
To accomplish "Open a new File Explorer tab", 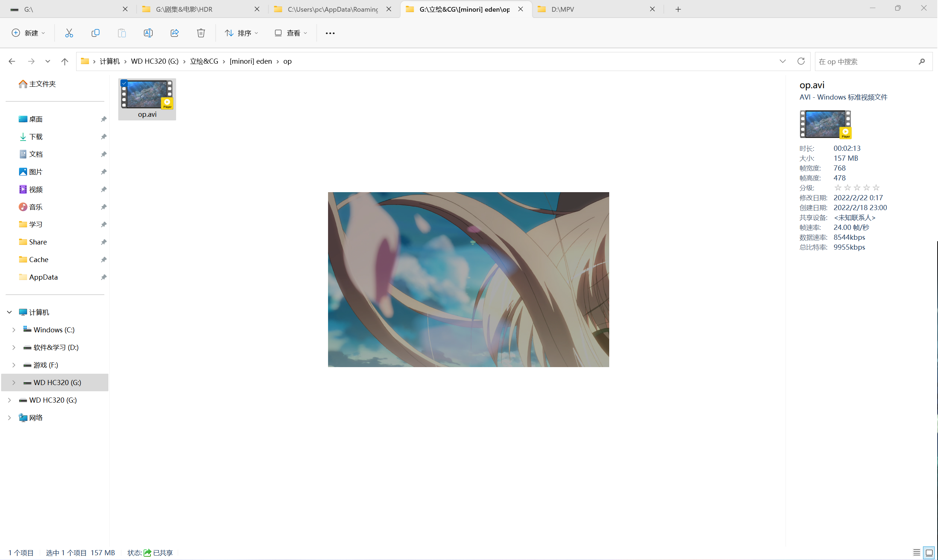I will tap(678, 9).
